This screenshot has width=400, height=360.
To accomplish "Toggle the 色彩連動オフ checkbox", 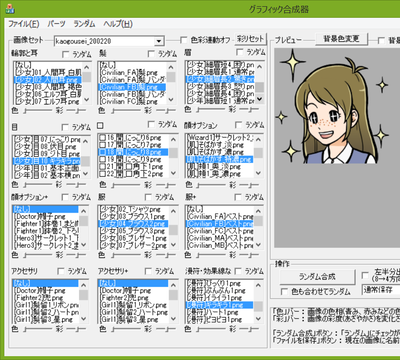I will point(183,40).
